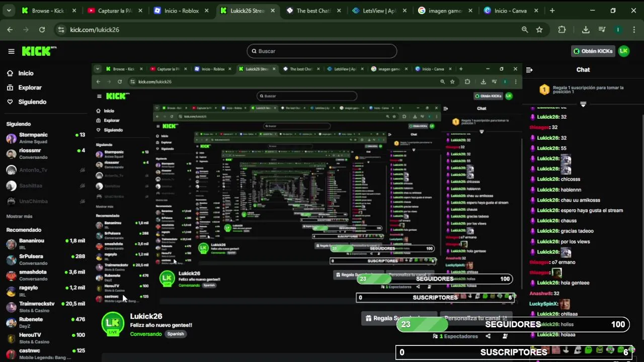Click the Regala Suscripciones button

(x=399, y=318)
